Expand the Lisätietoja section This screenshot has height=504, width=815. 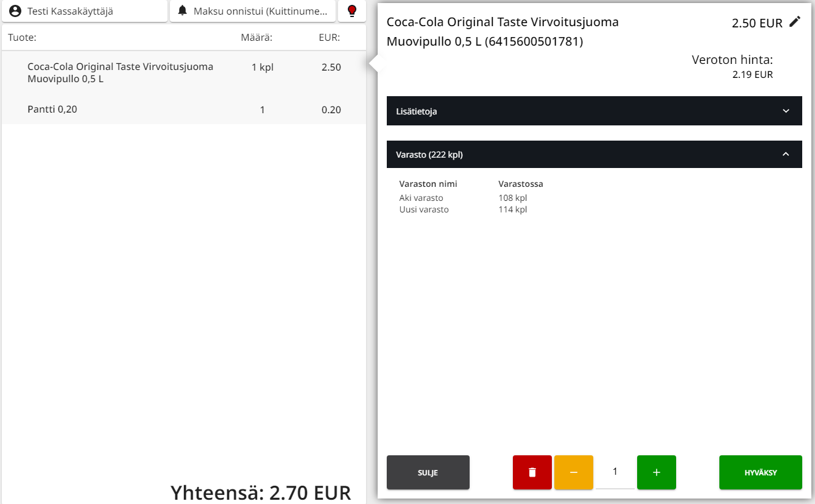tap(594, 111)
